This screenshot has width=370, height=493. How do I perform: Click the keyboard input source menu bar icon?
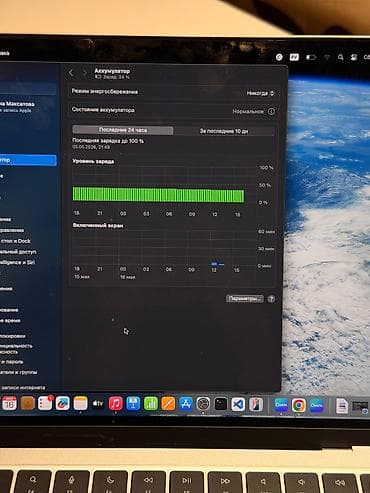tap(294, 57)
